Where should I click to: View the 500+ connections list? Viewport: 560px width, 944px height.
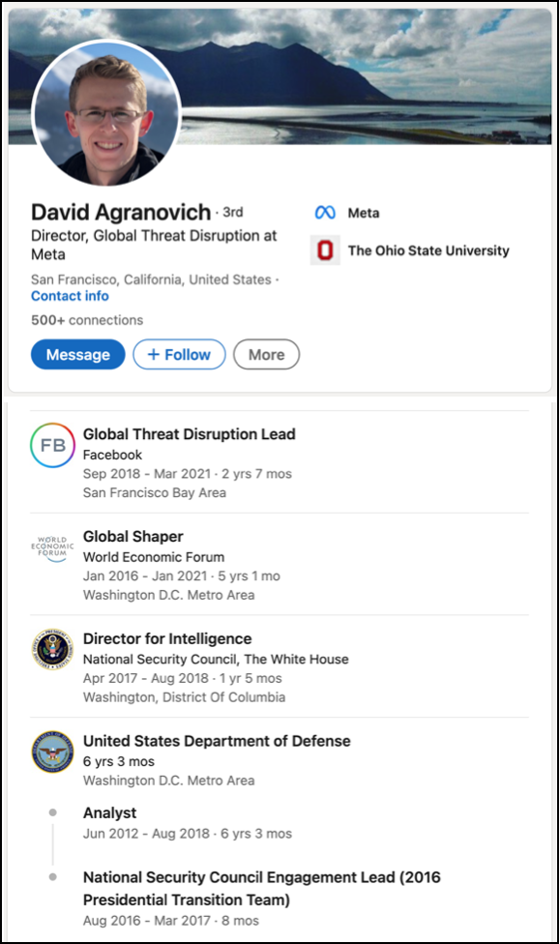[x=87, y=320]
